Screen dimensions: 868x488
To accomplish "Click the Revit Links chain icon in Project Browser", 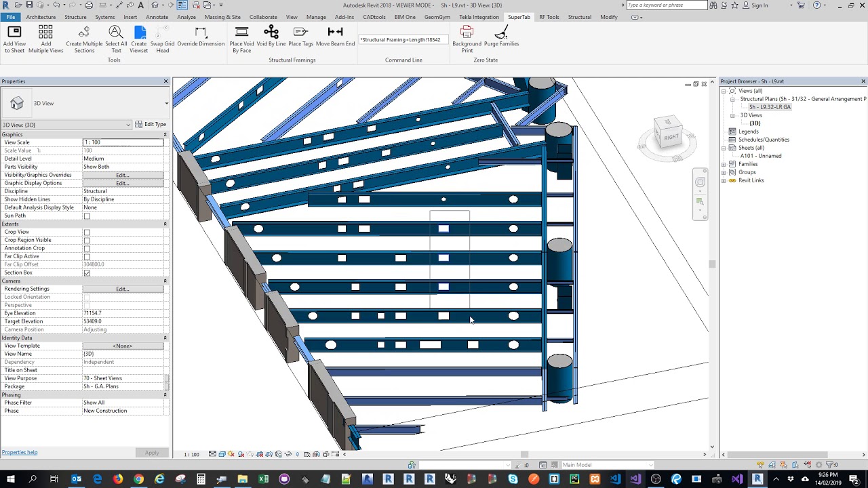I will [732, 180].
